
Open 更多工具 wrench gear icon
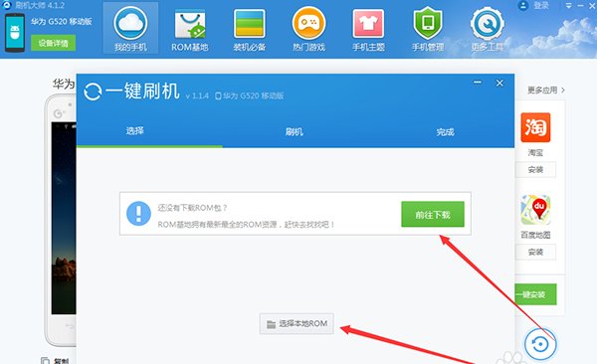[x=488, y=23]
